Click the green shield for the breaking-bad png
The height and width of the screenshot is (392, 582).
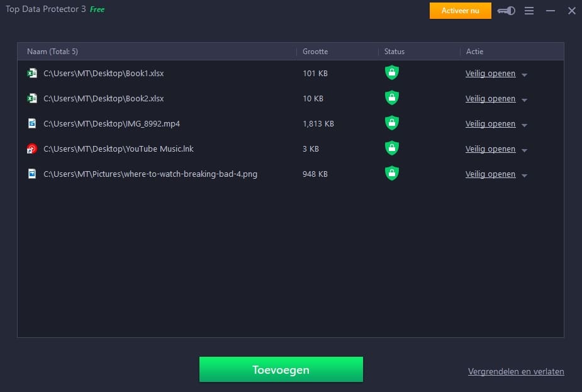[391, 173]
